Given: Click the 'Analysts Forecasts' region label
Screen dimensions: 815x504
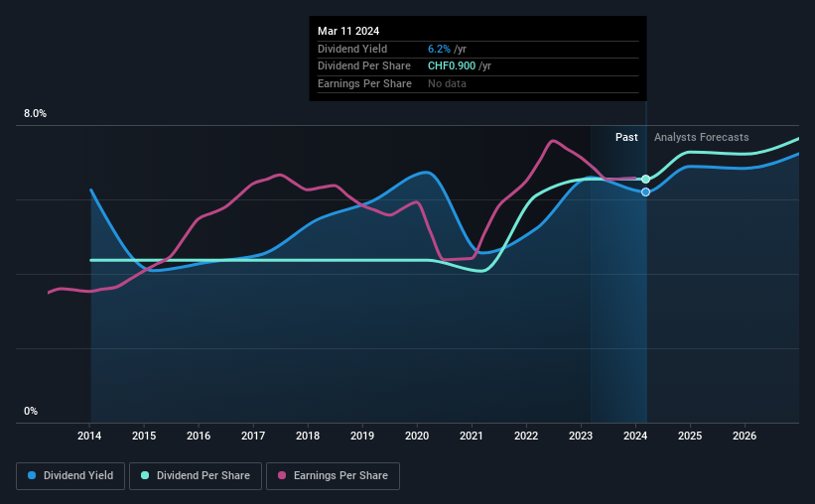Looking at the screenshot, I should tap(701, 137).
